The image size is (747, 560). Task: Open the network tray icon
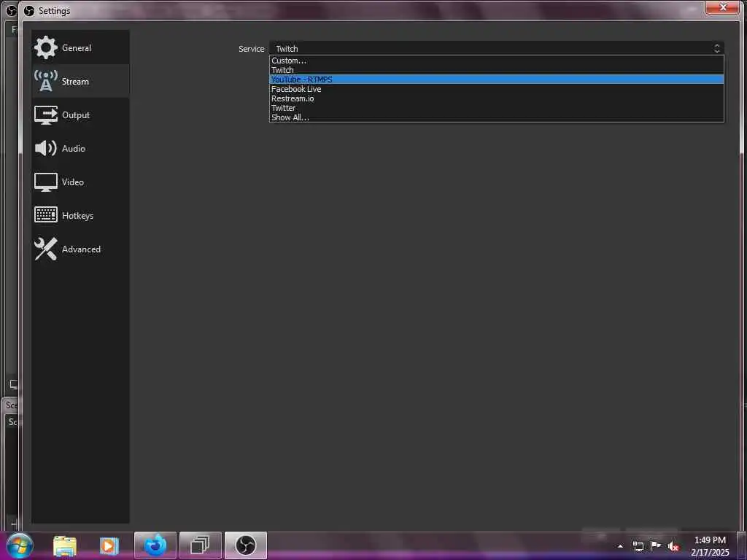click(638, 546)
